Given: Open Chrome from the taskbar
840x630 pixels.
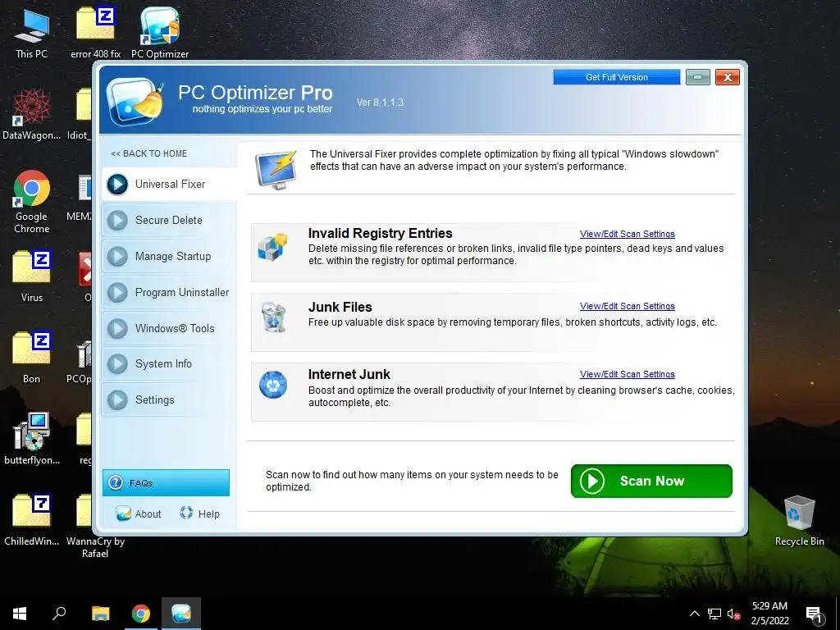Looking at the screenshot, I should (141, 614).
